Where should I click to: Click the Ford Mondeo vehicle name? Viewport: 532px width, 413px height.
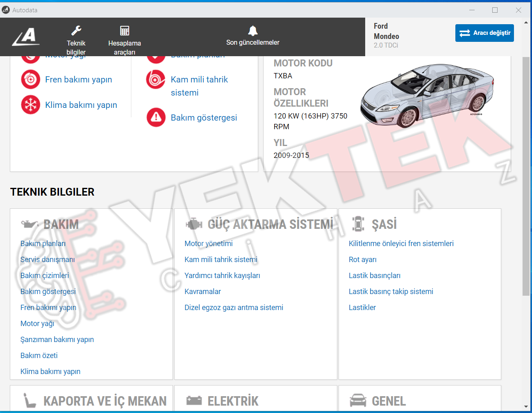coord(386,31)
